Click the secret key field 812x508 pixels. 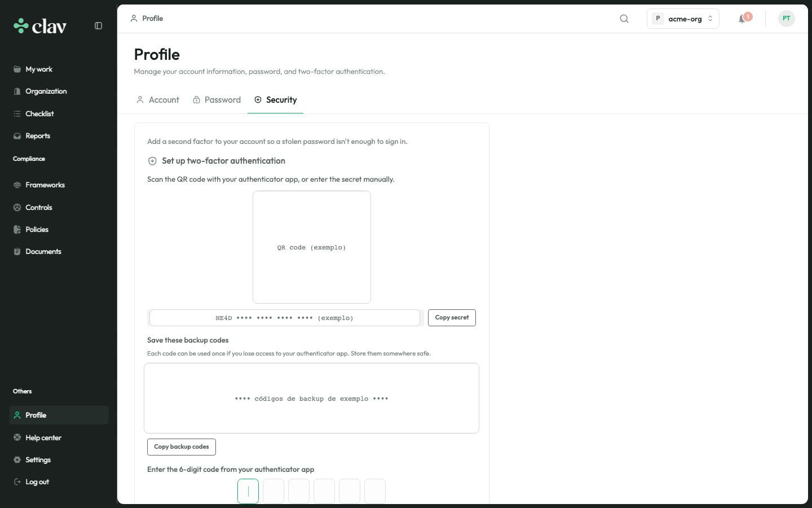point(285,318)
